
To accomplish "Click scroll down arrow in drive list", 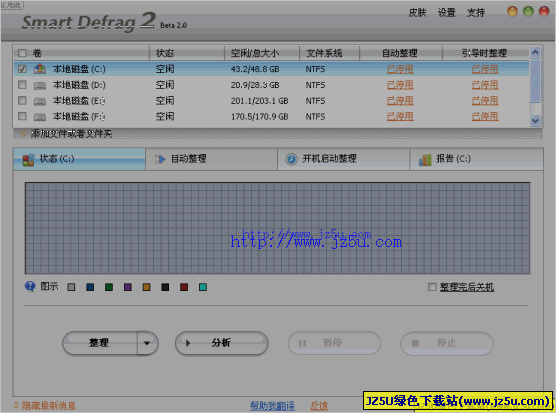I will pyautogui.click(x=535, y=121).
